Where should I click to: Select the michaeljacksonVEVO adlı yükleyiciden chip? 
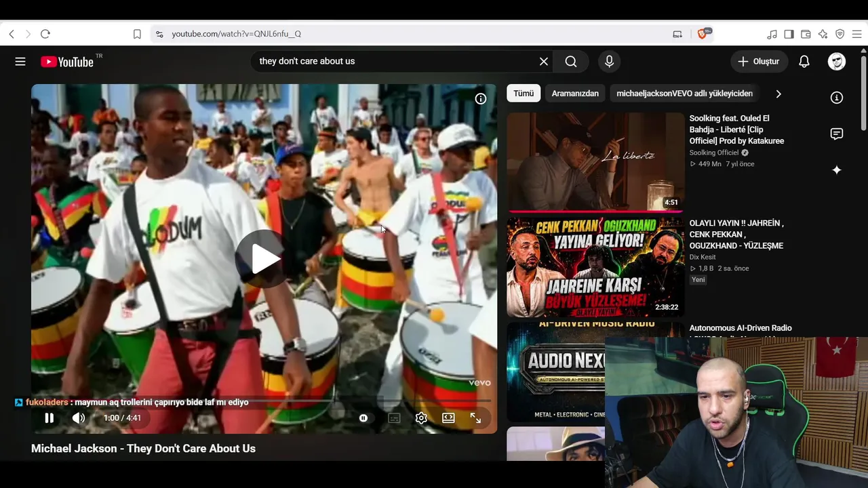tap(684, 94)
